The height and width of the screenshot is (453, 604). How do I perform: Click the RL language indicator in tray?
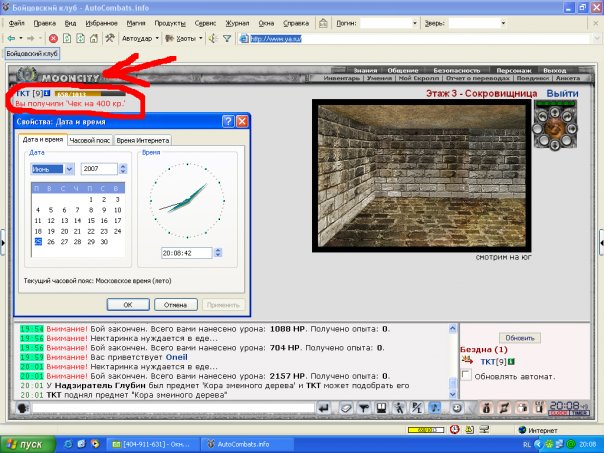(527, 445)
